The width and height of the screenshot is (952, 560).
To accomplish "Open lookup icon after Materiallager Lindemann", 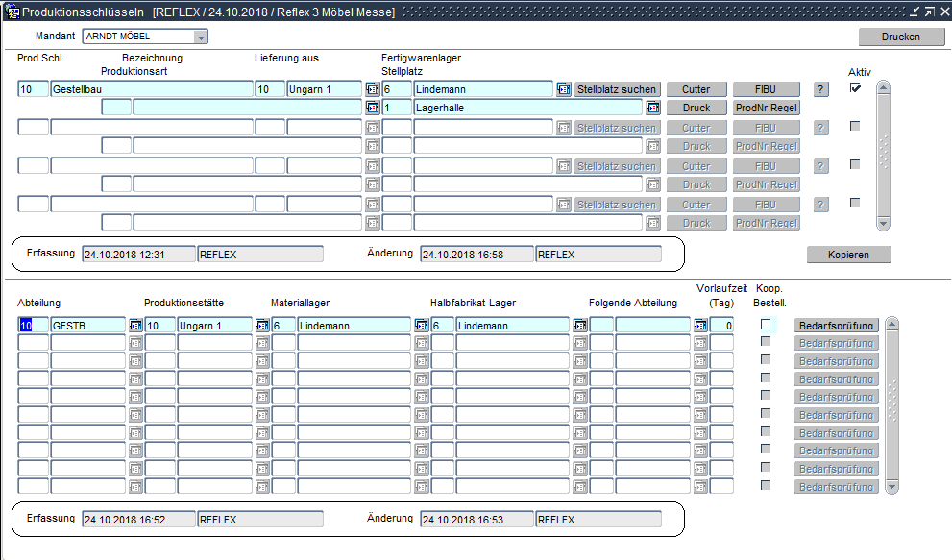I will 422,326.
